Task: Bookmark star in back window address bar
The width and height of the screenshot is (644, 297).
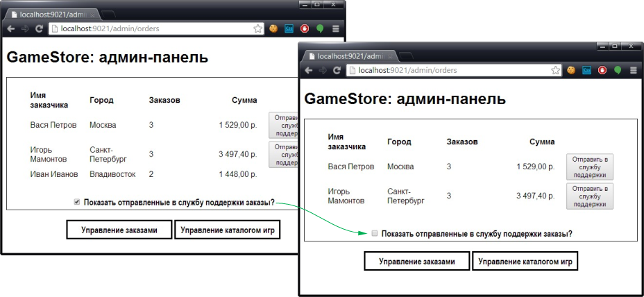Action: 257,28
